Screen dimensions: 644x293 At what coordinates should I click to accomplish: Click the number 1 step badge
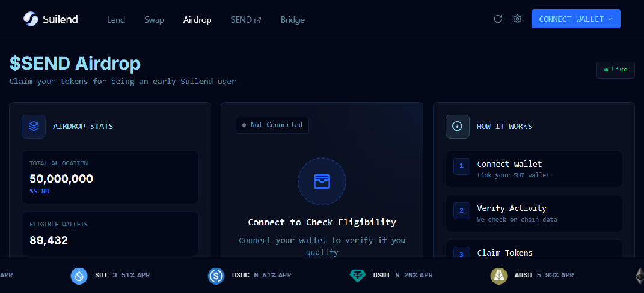462,166
